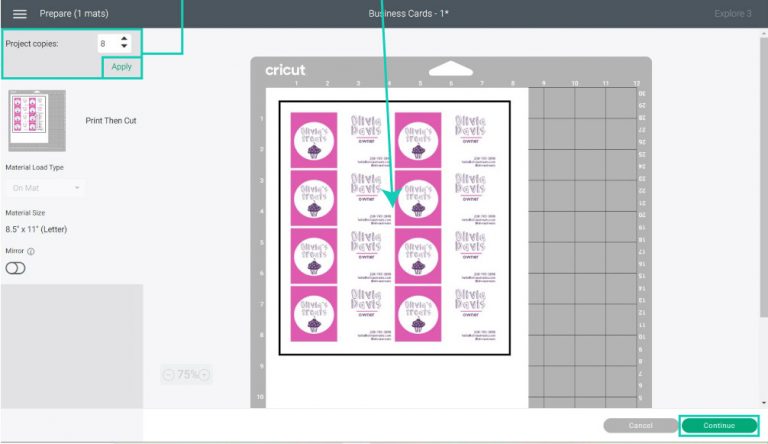Click the Mirror info icon

click(31, 251)
